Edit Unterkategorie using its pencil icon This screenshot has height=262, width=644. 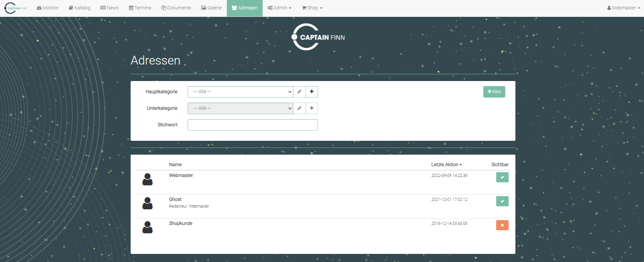pyautogui.click(x=299, y=108)
